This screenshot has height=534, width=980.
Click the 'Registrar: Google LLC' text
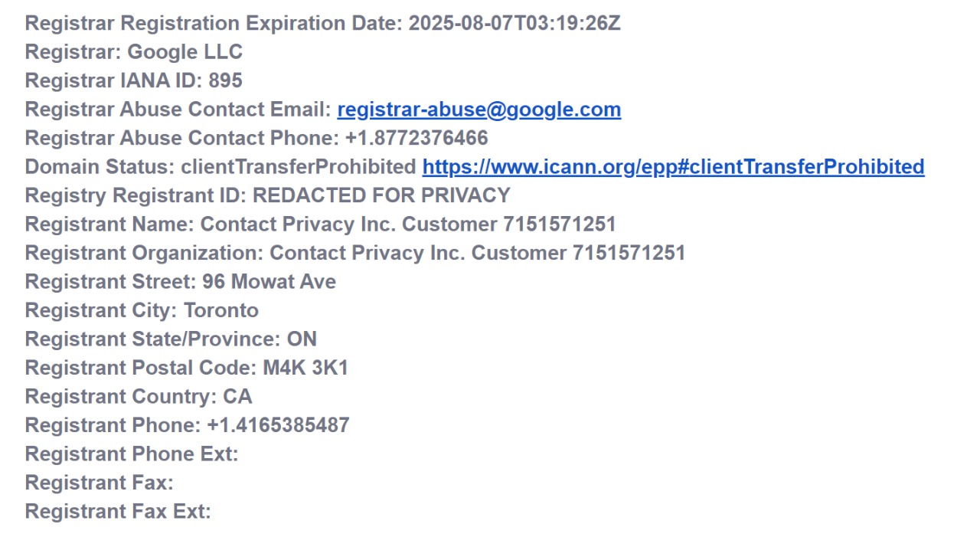tap(134, 52)
